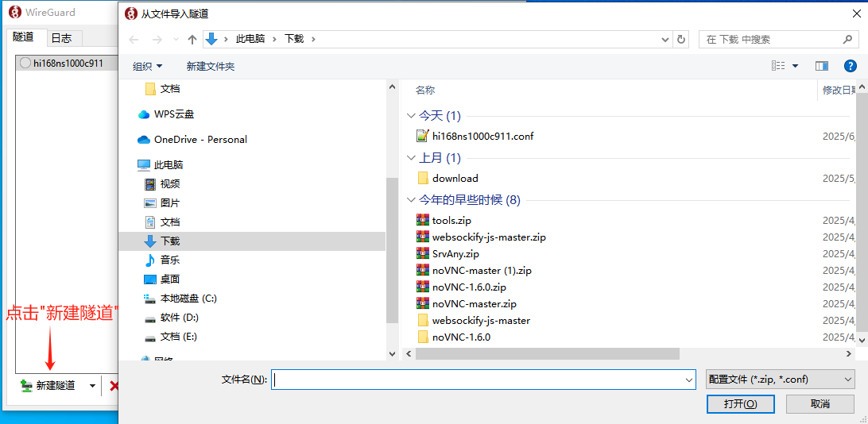This screenshot has width=868, height=424.
Task: Click the magnifier search icon
Action: click(847, 39)
